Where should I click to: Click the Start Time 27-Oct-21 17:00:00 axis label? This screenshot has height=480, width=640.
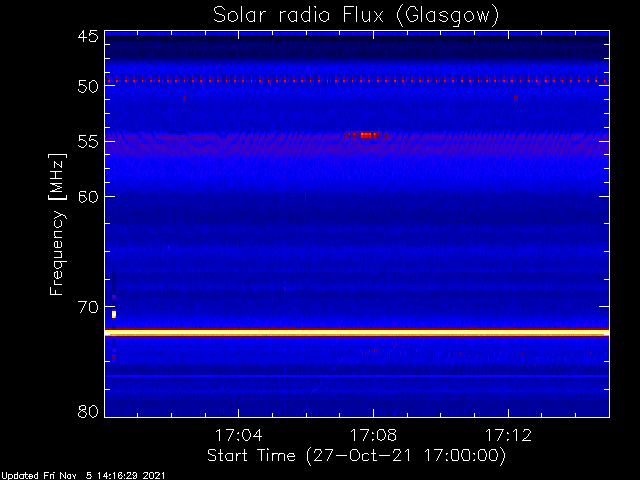(356, 456)
